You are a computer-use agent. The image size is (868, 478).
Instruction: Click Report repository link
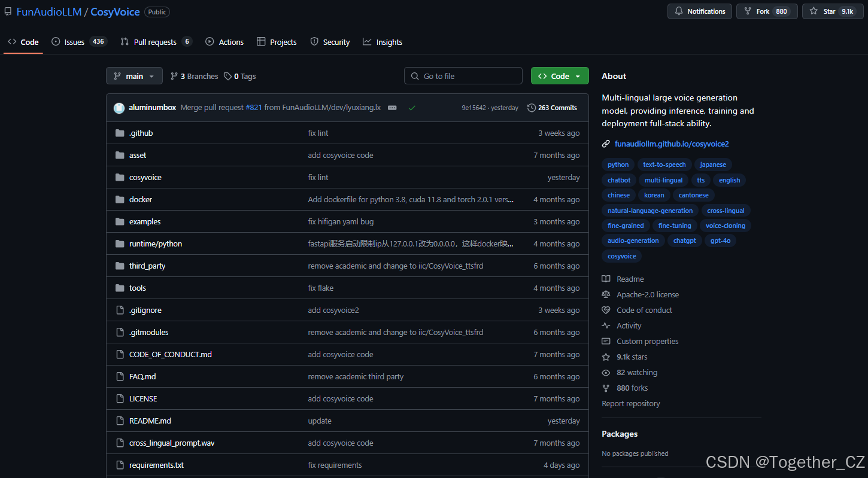(631, 403)
